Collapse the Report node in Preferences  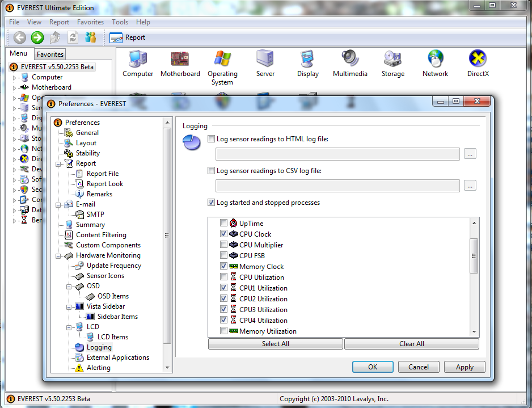coord(58,164)
